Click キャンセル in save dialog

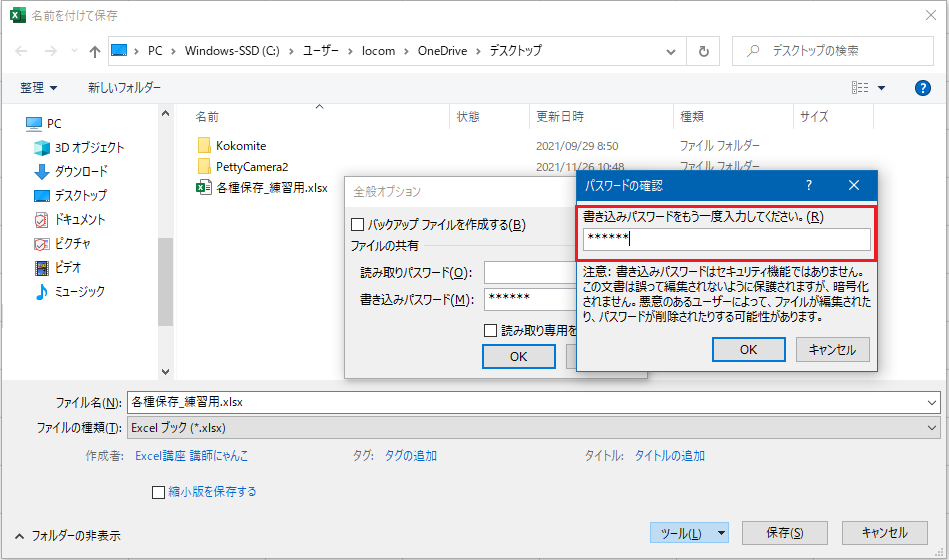tap(884, 533)
